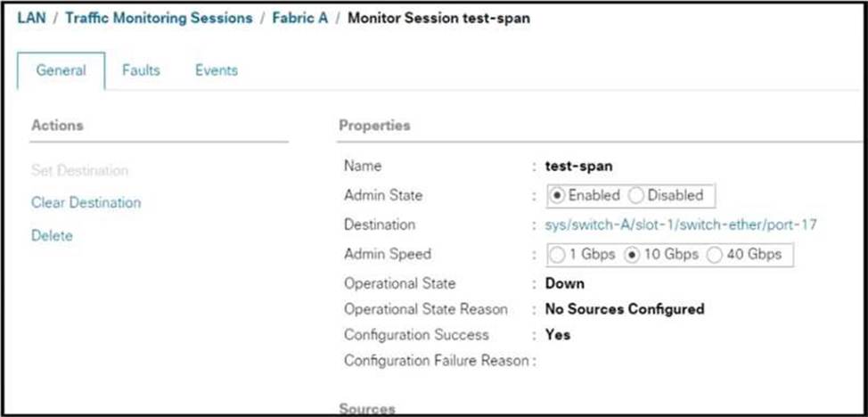Open the LAN breadcrumb link
Screen dimensions: 868x417
(31, 18)
